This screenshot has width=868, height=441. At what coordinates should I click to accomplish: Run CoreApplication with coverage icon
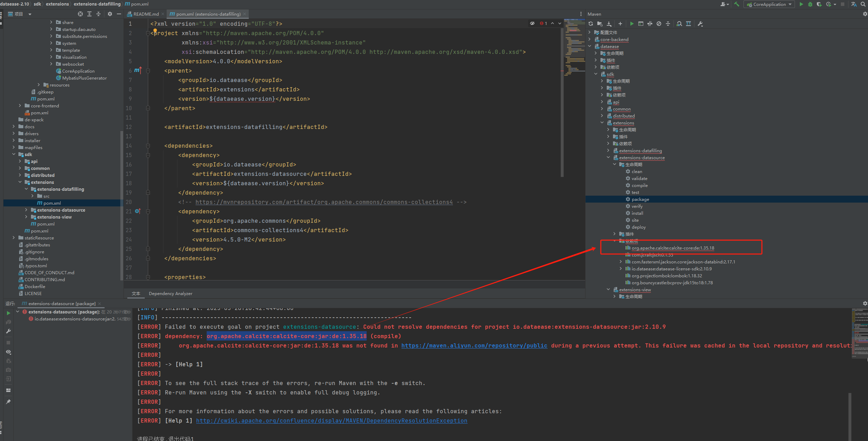point(819,4)
